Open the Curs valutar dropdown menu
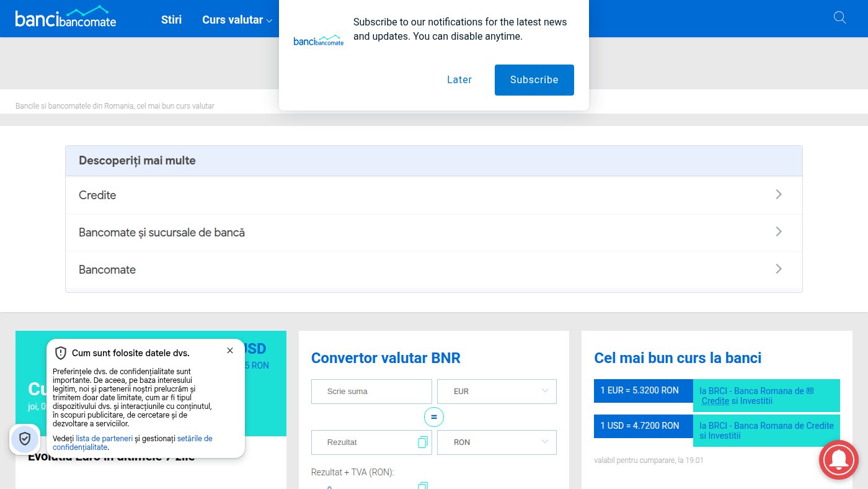Image resolution: width=868 pixels, height=489 pixels. click(x=237, y=20)
